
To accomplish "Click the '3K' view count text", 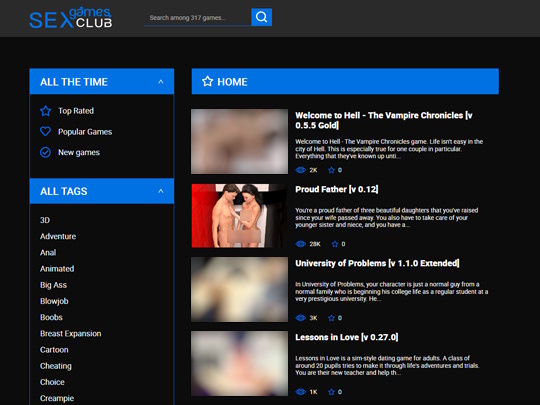I will tap(313, 318).
